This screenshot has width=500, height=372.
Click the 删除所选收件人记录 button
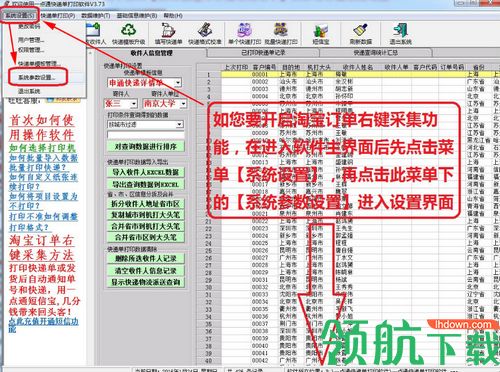[146, 258]
